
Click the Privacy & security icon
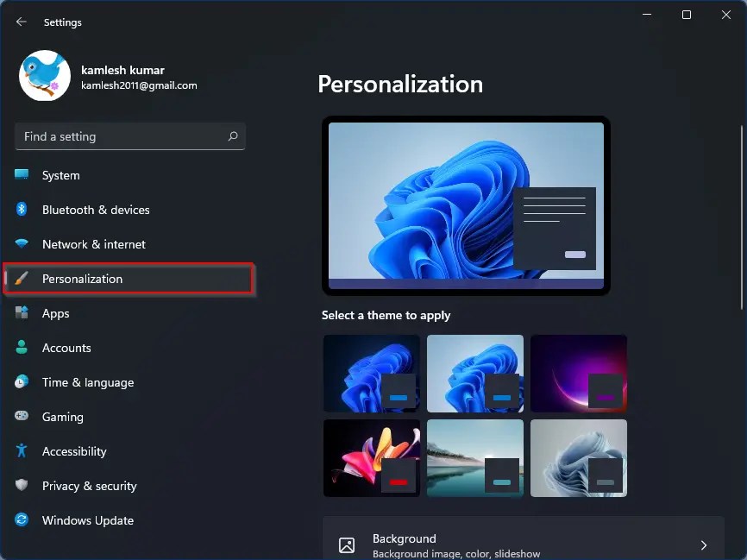[x=22, y=486]
